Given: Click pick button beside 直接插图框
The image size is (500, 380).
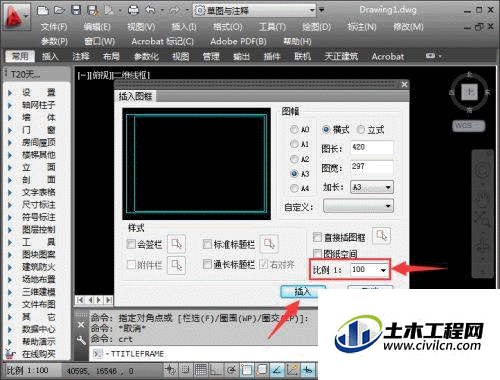Looking at the screenshot, I should (x=381, y=236).
